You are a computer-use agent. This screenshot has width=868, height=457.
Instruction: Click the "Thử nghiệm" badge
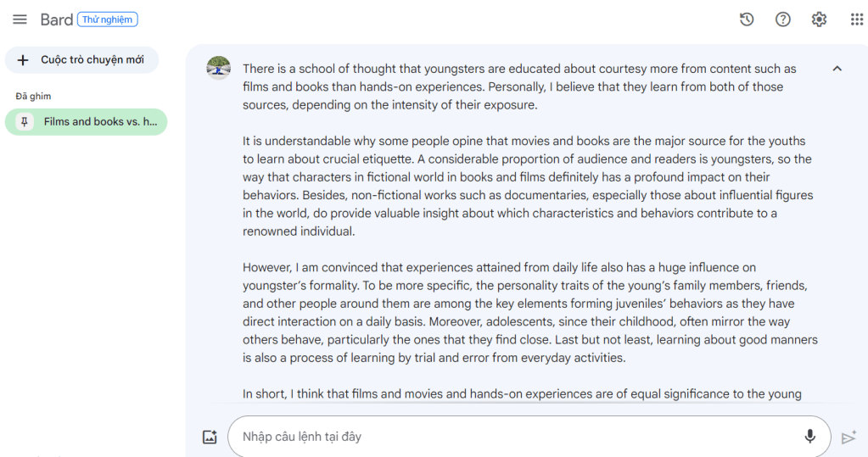107,20
